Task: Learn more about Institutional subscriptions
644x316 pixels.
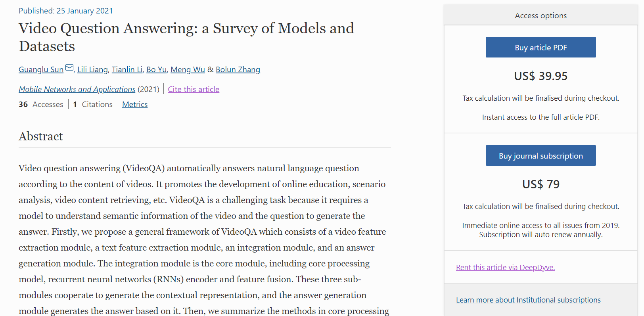Action: tap(528, 300)
